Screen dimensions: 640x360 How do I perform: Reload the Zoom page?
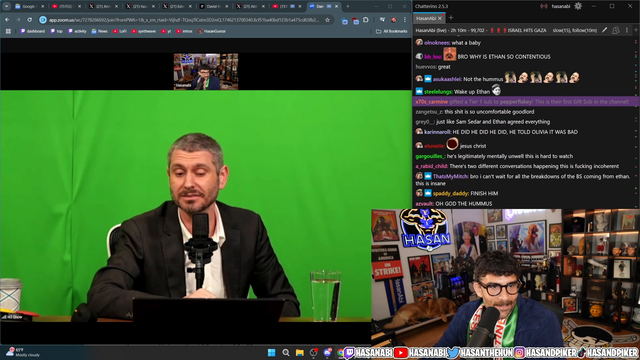coord(29,20)
